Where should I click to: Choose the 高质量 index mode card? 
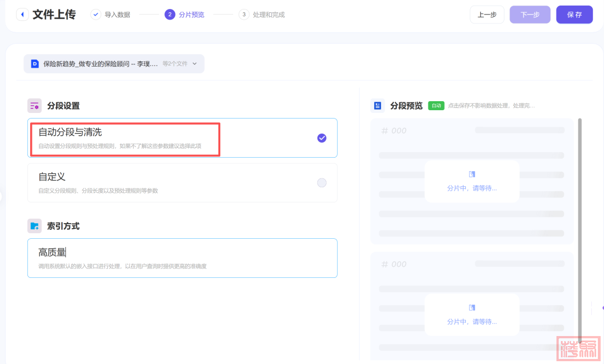pyautogui.click(x=182, y=258)
